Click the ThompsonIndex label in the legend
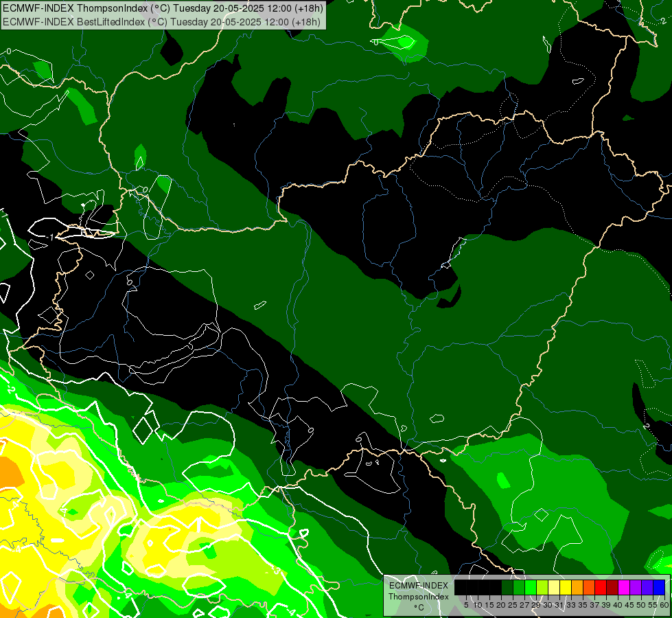The height and width of the screenshot is (618, 672). point(419,597)
